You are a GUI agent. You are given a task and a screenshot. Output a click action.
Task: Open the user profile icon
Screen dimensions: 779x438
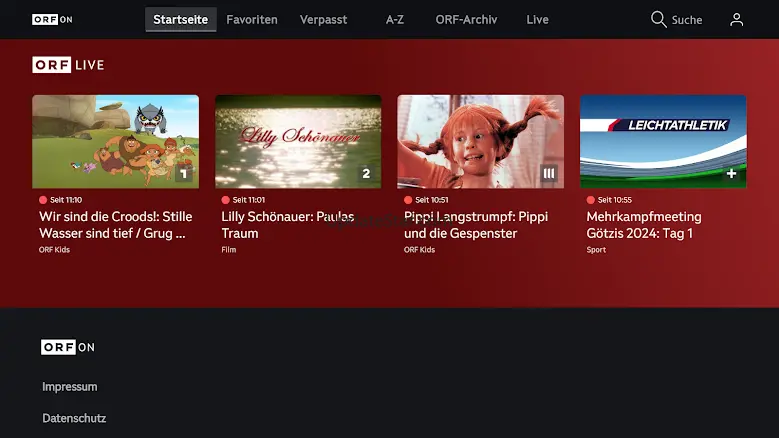click(736, 19)
